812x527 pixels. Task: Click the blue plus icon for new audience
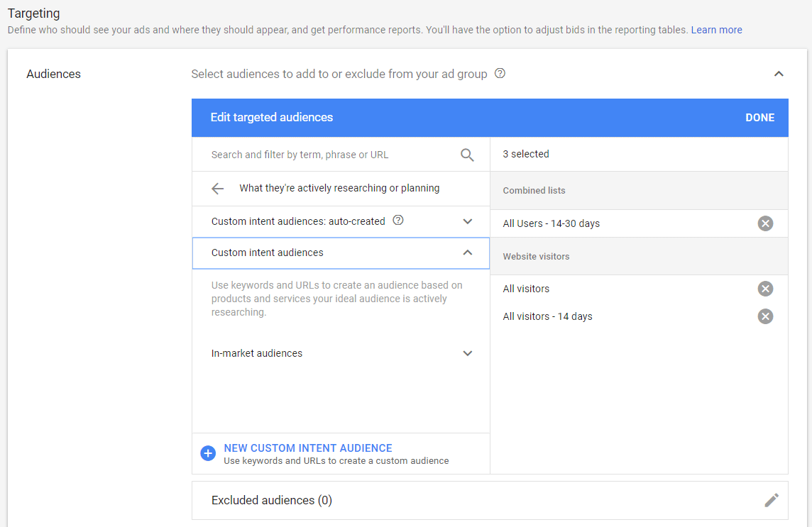tap(208, 454)
